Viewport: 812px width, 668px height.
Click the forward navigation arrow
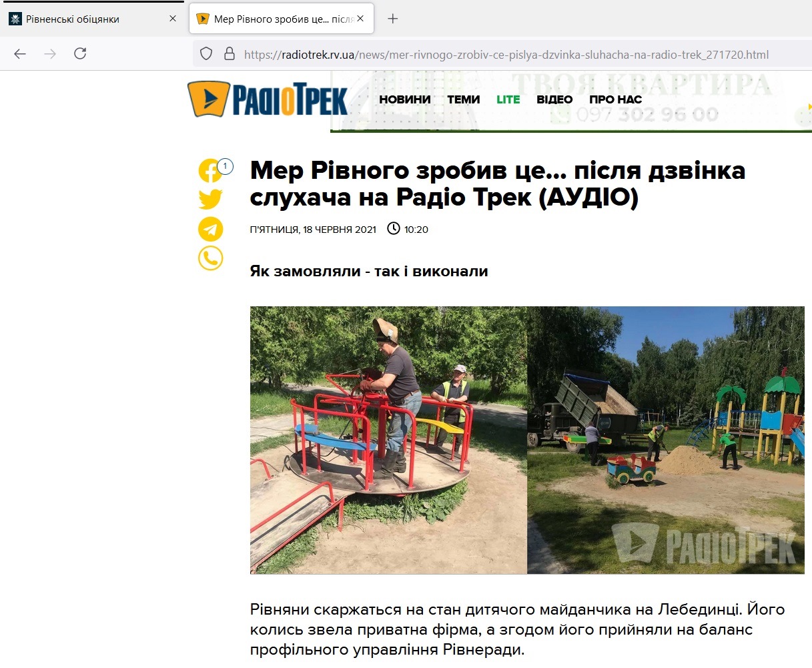click(50, 54)
